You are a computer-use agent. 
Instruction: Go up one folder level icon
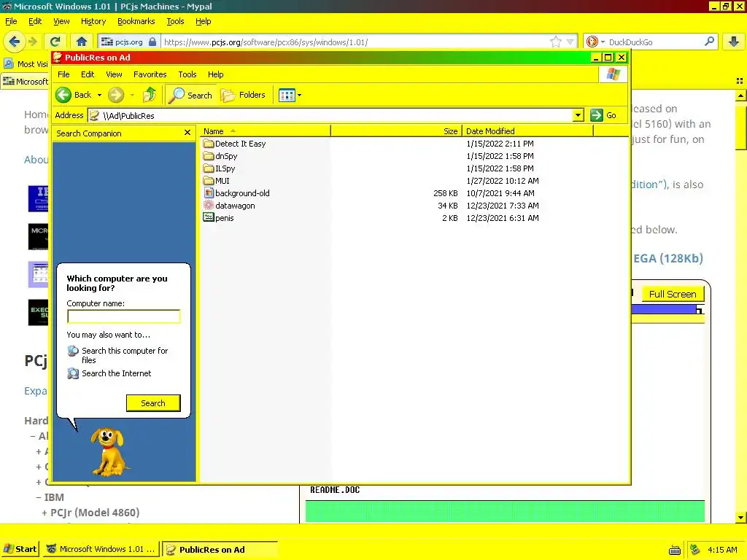coord(150,95)
